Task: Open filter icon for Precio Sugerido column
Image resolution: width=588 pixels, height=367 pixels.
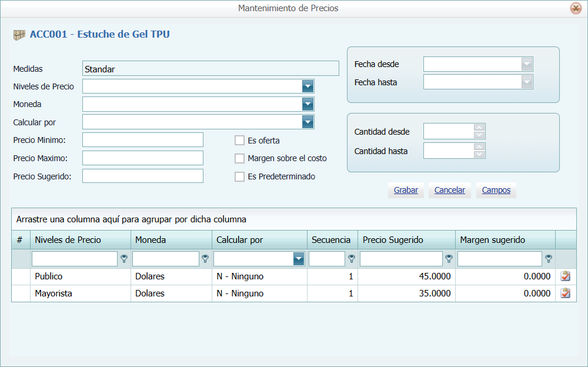Action: [x=449, y=259]
